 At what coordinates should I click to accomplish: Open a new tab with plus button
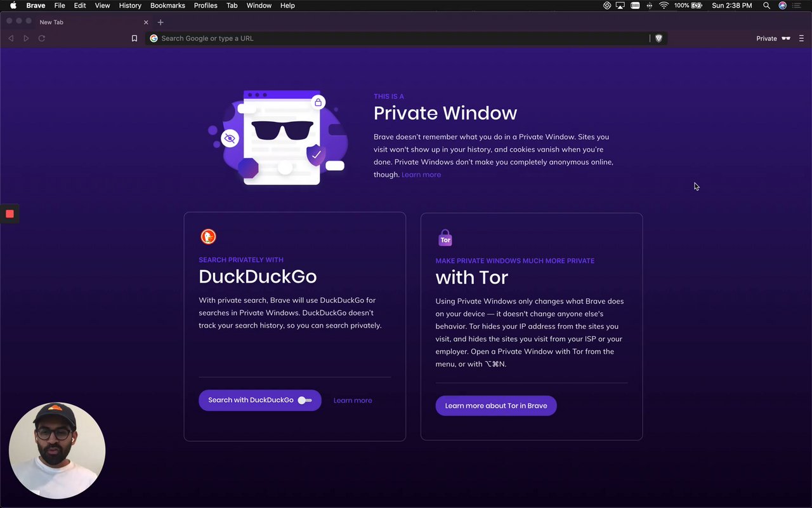tap(160, 22)
